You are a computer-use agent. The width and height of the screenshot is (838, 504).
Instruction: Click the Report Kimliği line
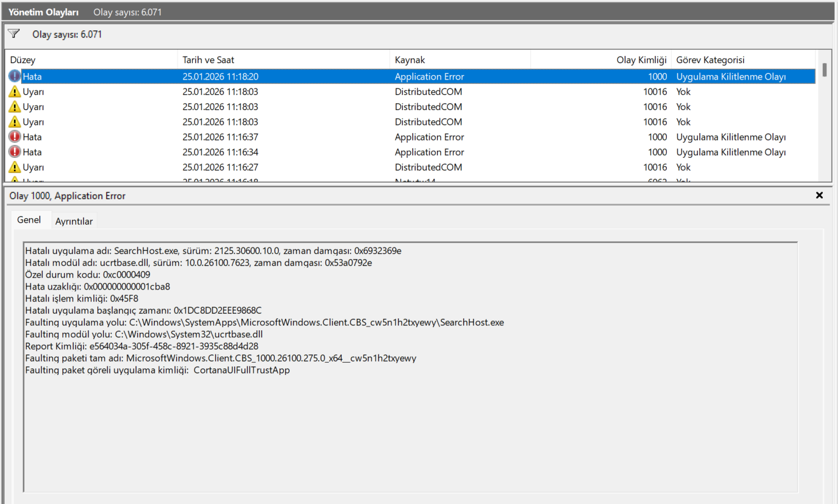(141, 346)
